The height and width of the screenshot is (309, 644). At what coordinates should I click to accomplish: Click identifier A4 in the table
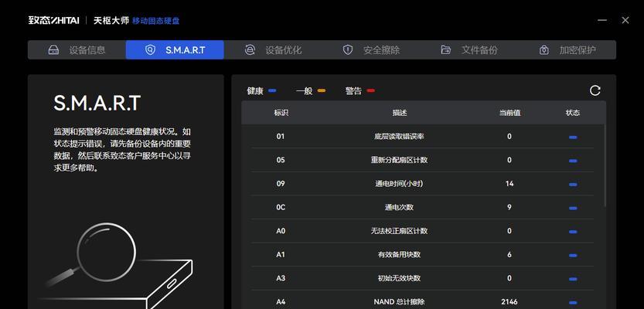[281, 302]
